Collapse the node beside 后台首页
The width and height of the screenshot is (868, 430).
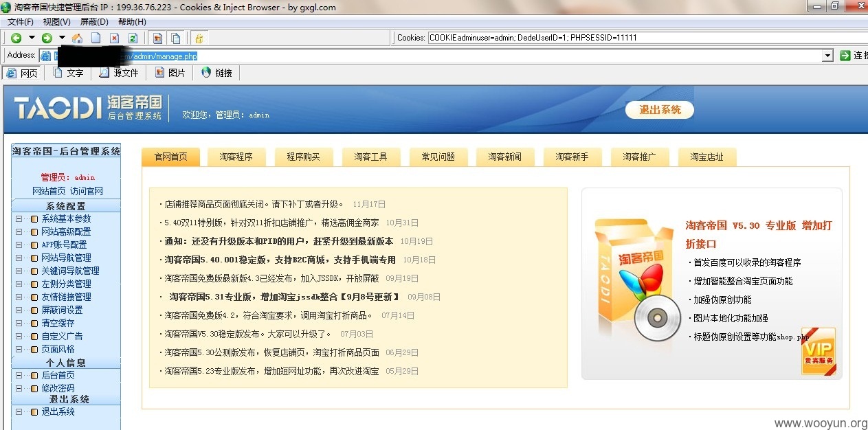tap(19, 376)
